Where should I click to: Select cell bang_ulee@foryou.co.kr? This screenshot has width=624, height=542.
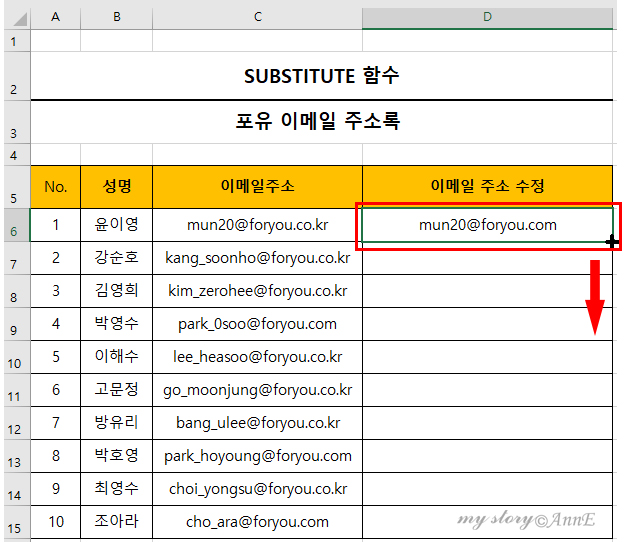pos(257,423)
